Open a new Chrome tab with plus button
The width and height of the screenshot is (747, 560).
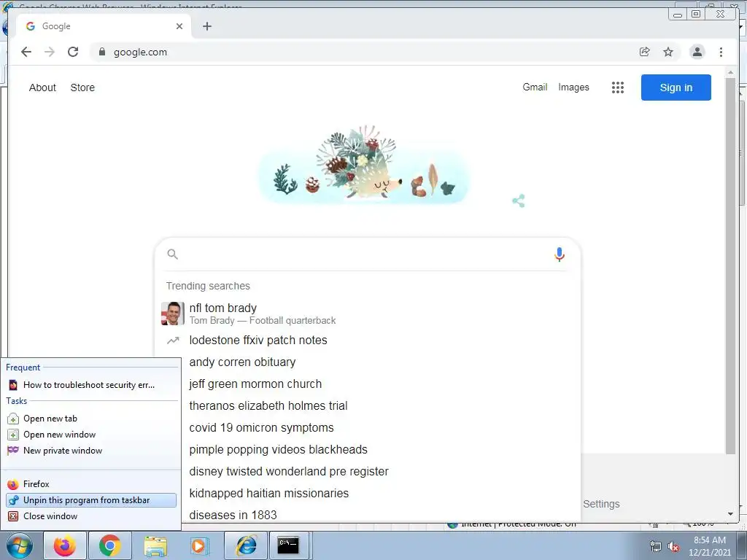tap(206, 26)
